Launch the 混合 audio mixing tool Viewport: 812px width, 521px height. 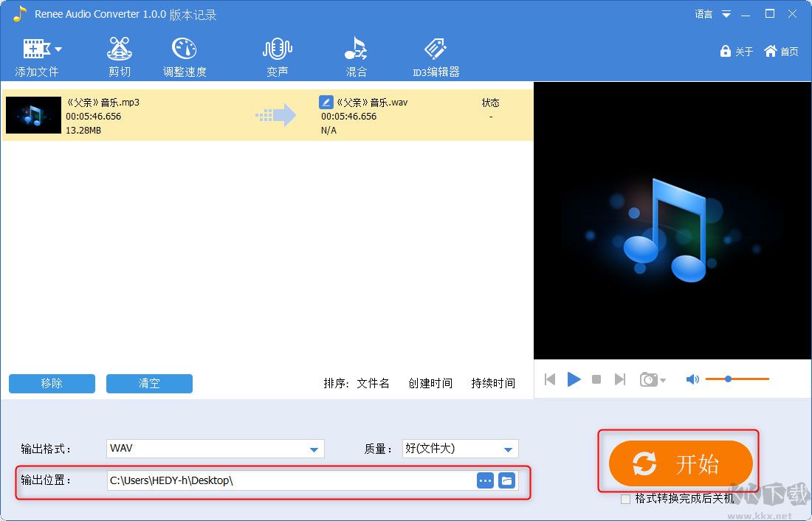click(x=356, y=55)
